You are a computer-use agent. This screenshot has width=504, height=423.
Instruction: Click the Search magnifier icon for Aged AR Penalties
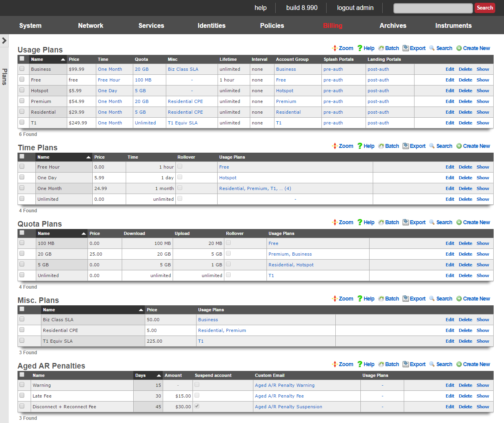pos(432,364)
